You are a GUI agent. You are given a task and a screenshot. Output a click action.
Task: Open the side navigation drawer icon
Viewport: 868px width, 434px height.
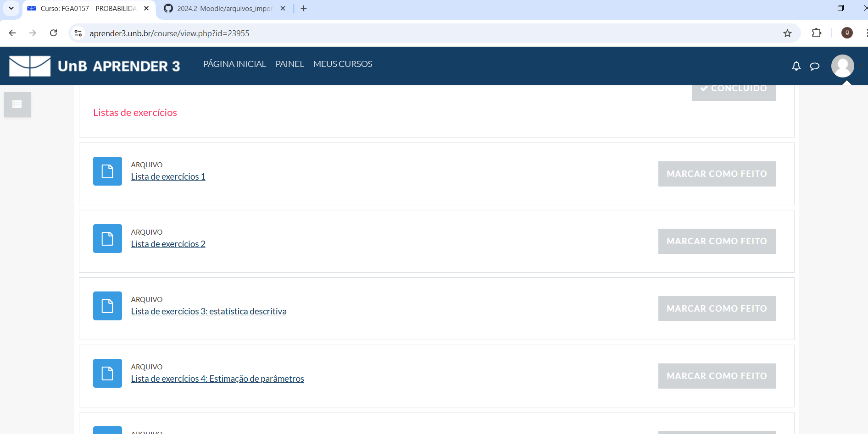point(17,104)
